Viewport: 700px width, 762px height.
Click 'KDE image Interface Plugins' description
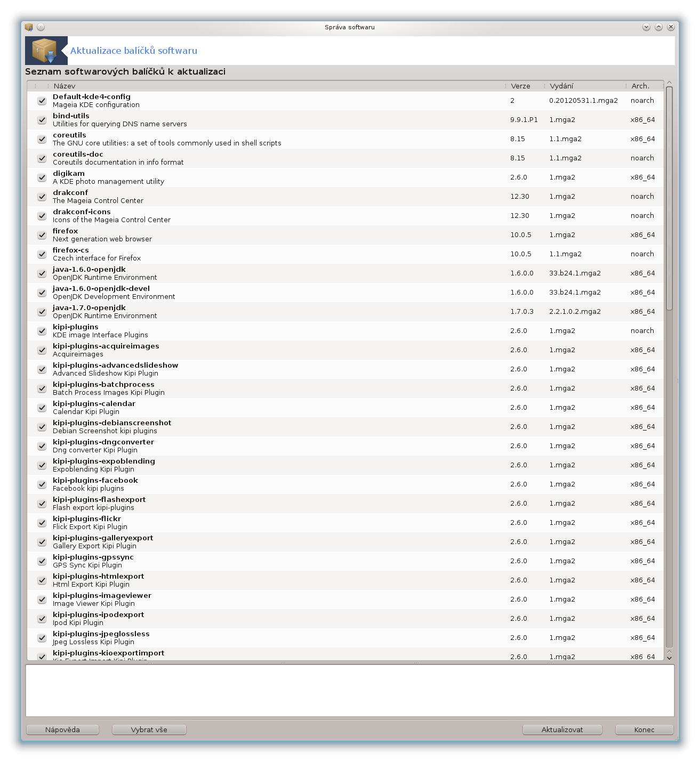click(x=100, y=335)
